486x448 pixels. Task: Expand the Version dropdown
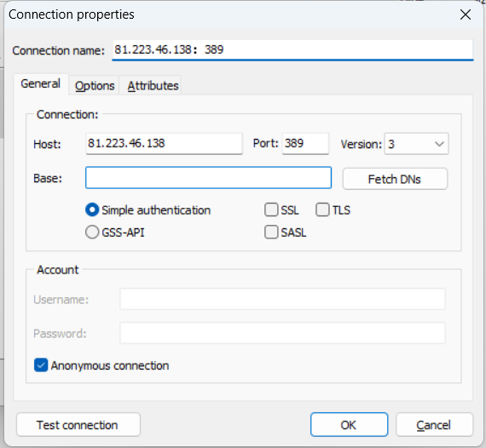pyautogui.click(x=416, y=144)
